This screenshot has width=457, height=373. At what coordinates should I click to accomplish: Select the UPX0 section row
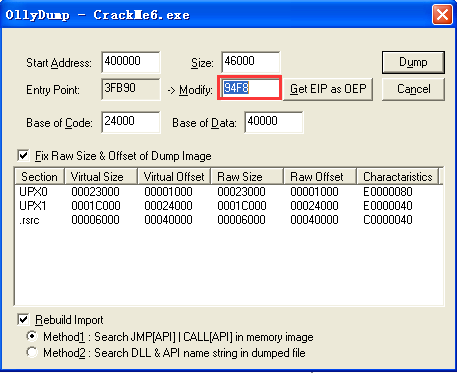point(229,192)
